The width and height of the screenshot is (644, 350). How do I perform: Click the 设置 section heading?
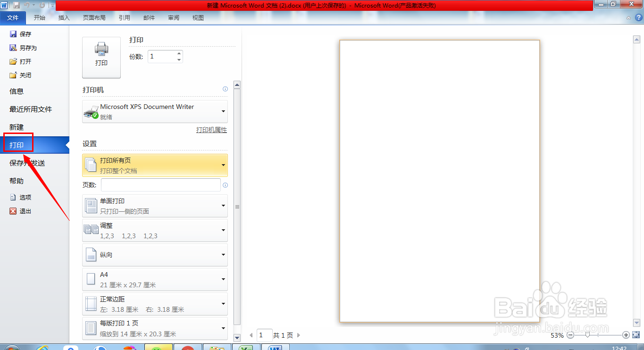coord(90,143)
